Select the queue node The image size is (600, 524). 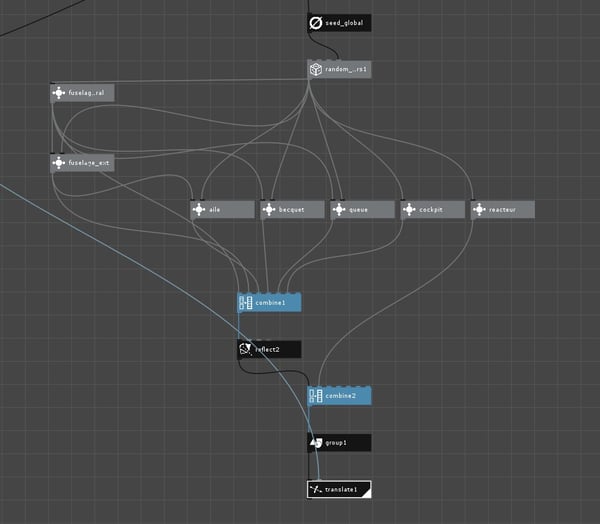(x=362, y=210)
